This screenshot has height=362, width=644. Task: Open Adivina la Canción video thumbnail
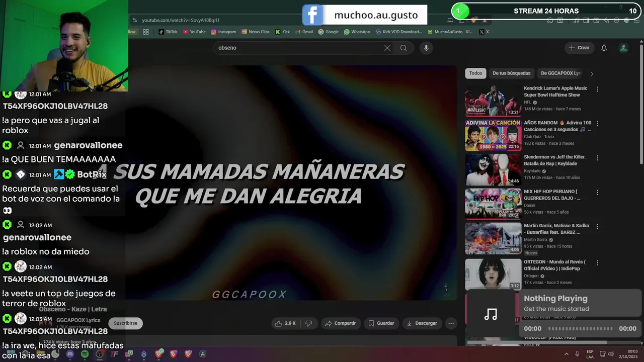click(x=493, y=135)
